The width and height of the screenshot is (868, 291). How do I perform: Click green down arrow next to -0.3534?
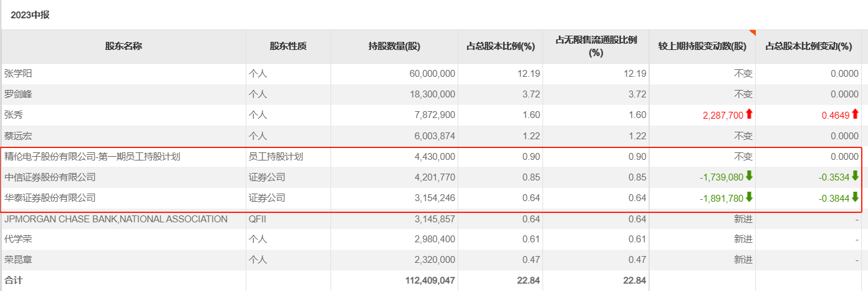coord(855,177)
